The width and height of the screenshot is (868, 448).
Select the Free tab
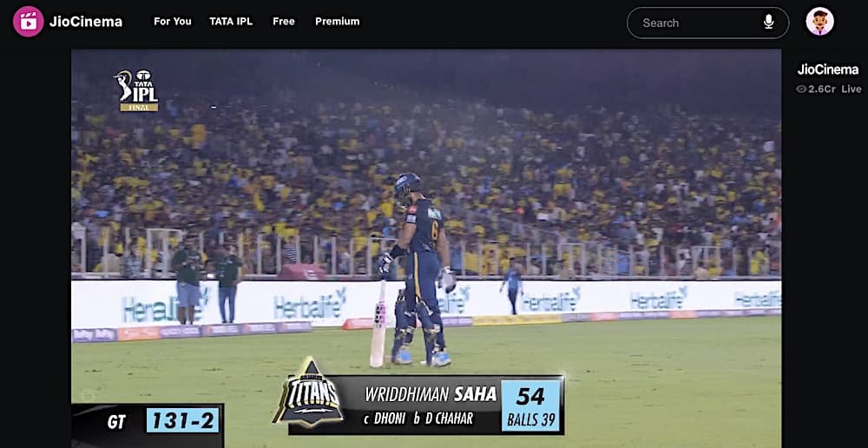click(x=284, y=22)
